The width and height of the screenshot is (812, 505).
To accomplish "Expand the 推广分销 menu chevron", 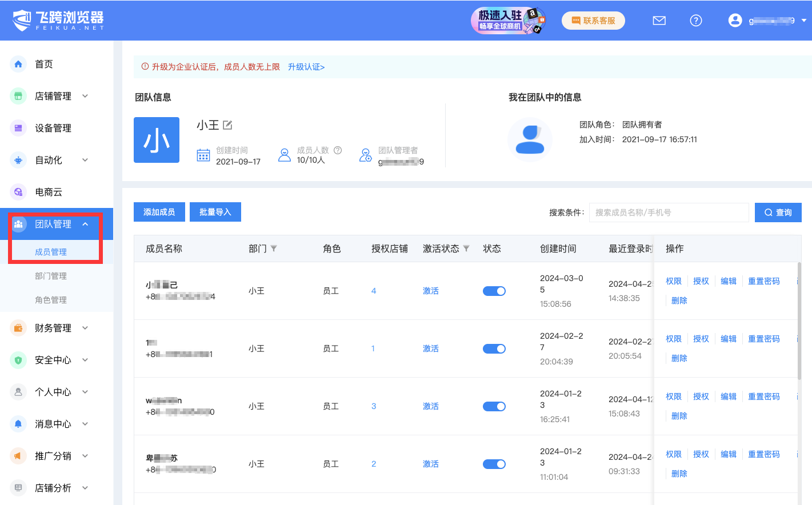I will click(85, 456).
